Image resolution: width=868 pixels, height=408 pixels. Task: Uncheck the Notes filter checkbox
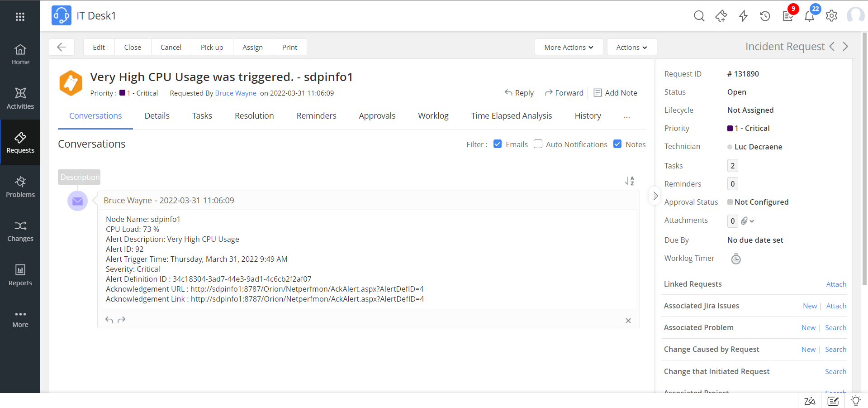point(617,144)
